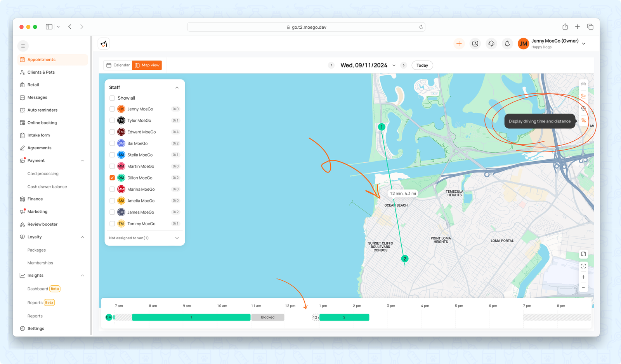The width and height of the screenshot is (621, 364).
Task: Open the date picker dropdown next to Wed, 09/11/2024
Action: [x=394, y=65]
